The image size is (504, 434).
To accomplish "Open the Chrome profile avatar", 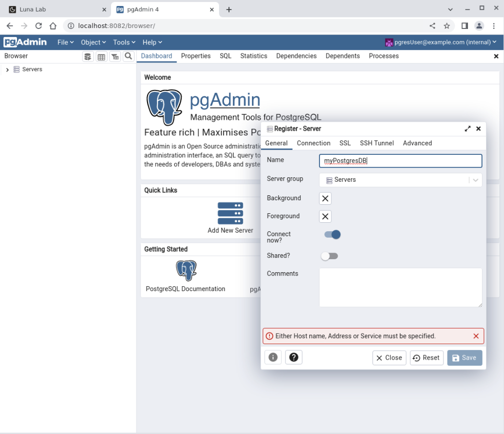I will click(x=479, y=25).
